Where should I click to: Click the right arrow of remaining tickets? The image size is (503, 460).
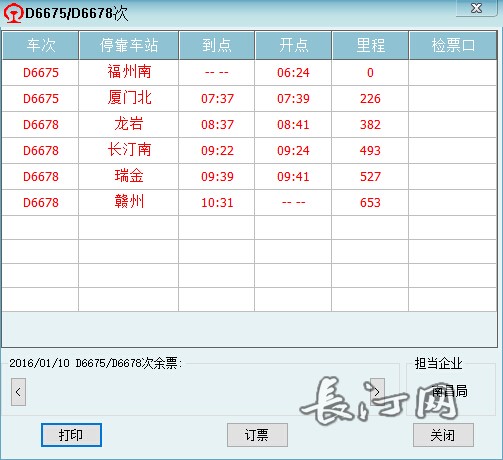[x=377, y=392]
